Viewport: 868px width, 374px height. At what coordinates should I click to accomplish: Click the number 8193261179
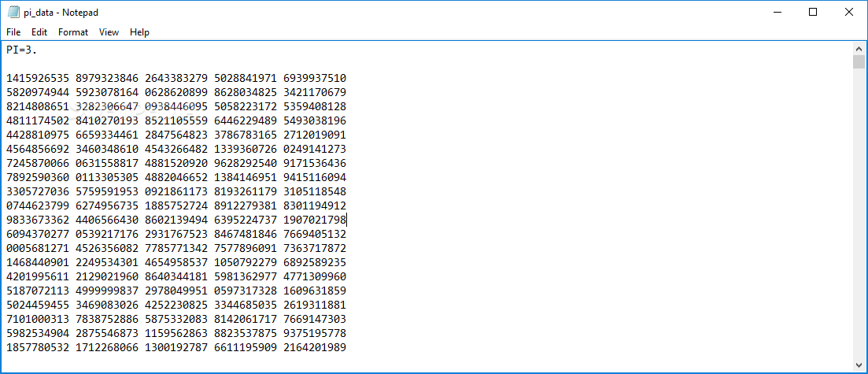click(246, 191)
